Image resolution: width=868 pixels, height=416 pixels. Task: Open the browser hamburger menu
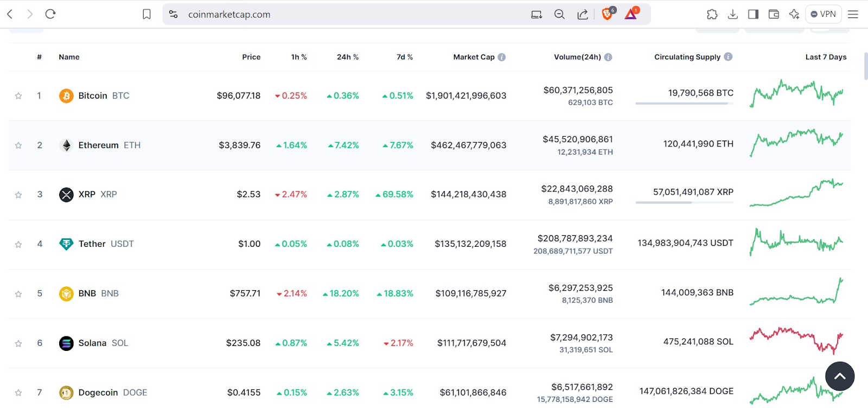coord(853,15)
